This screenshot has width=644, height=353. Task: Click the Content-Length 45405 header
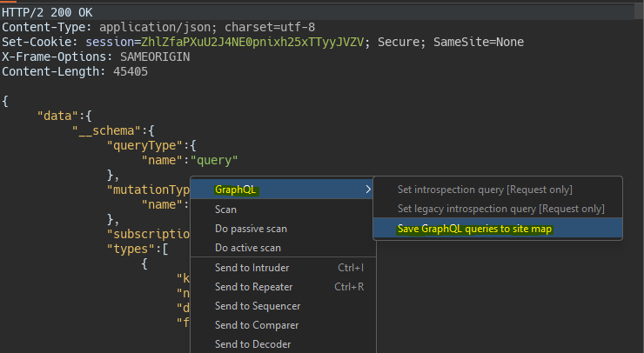(74, 71)
